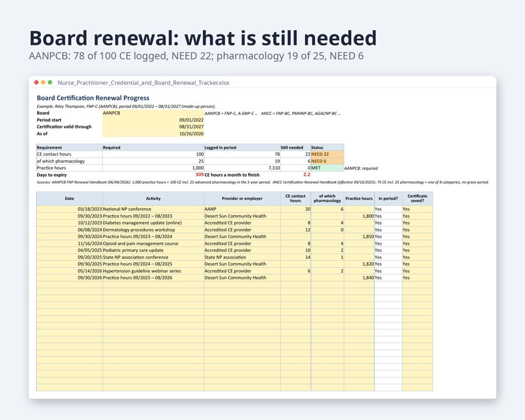This screenshot has height=420, width=525.
Task: Select the logged practice hours total 7,310
Action: click(x=242, y=168)
